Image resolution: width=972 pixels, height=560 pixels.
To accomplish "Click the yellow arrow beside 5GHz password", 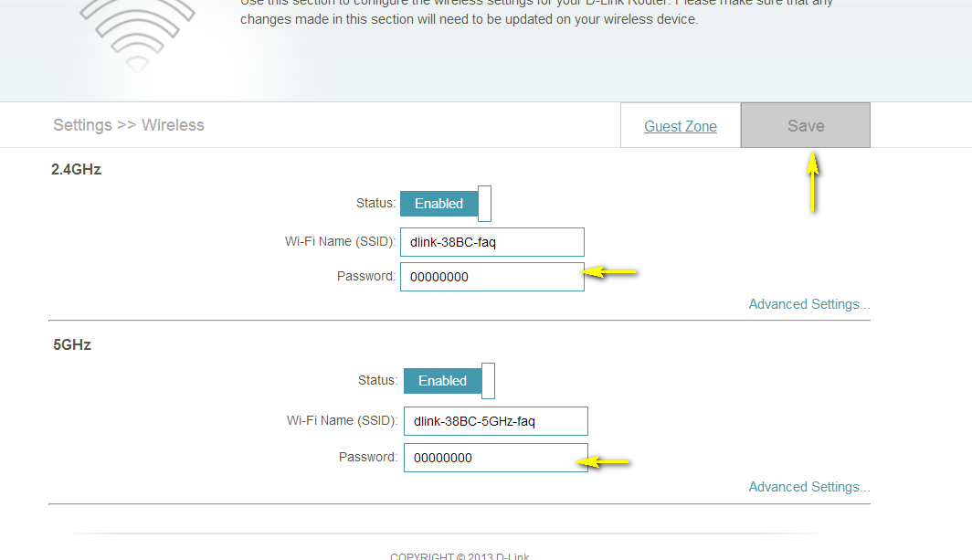I will 607,463.
